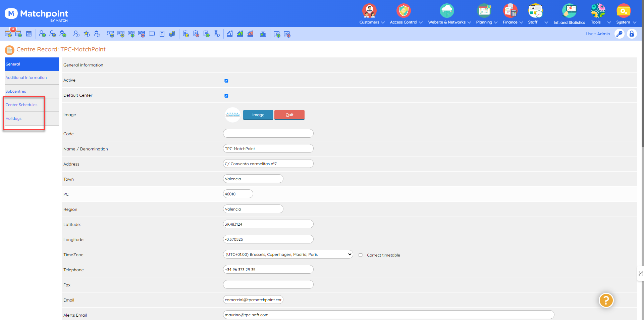Screen dimensions: 644x320
Task: Click the Alerts Email input field
Action: (389, 315)
